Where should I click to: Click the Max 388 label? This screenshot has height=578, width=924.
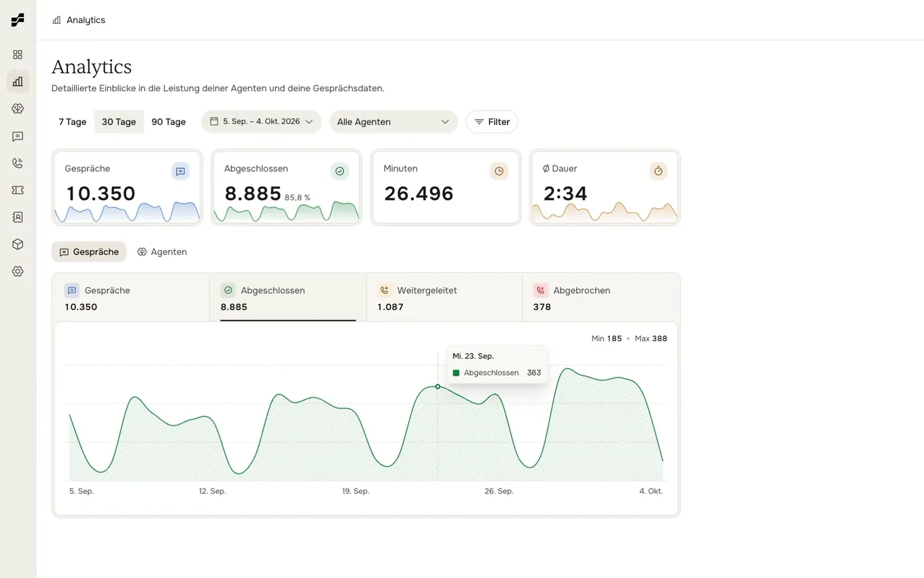coord(651,339)
